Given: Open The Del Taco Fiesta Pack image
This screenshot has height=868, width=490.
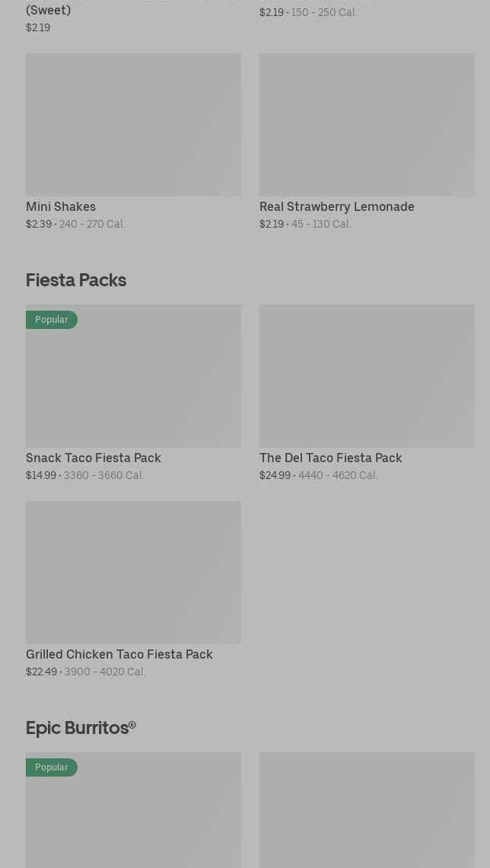Looking at the screenshot, I should pyautogui.click(x=367, y=376).
